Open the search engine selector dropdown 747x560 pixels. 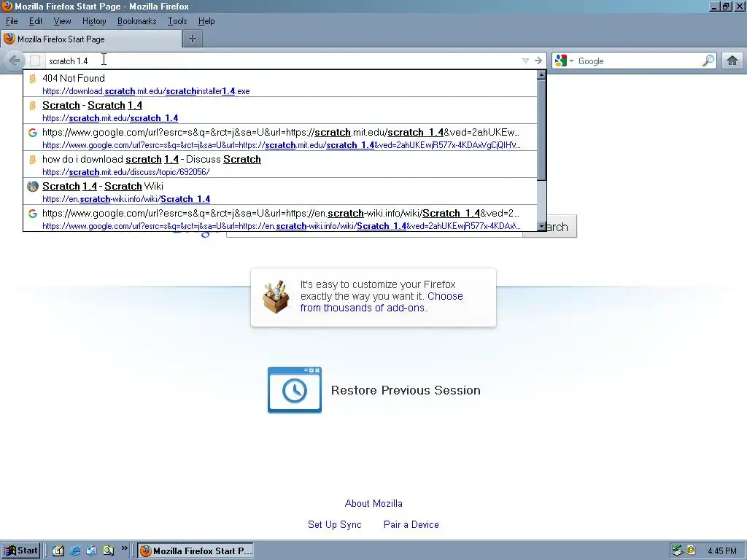click(x=564, y=61)
